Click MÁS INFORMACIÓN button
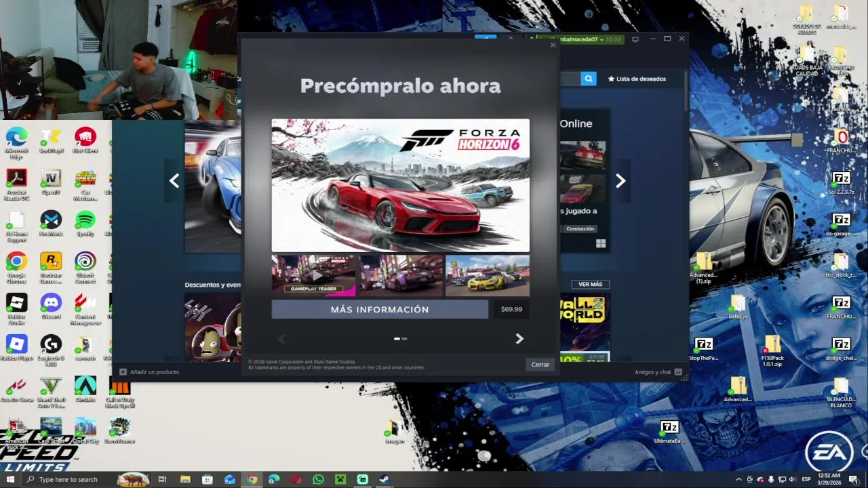 click(x=380, y=309)
